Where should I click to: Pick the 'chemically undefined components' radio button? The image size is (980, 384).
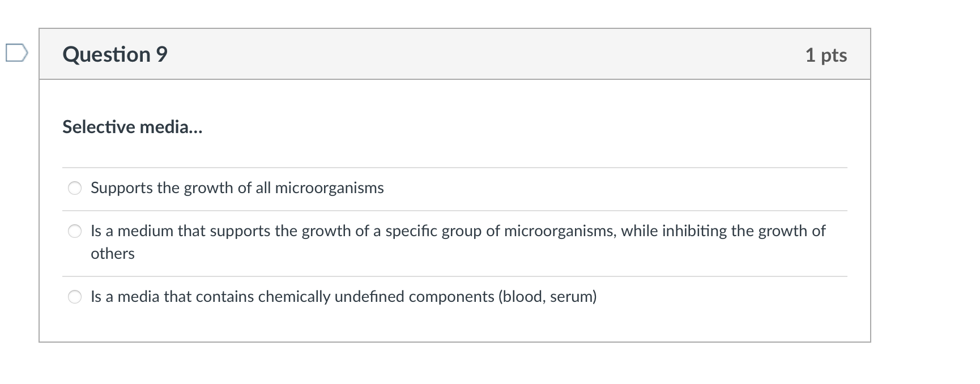pyautogui.click(x=75, y=297)
